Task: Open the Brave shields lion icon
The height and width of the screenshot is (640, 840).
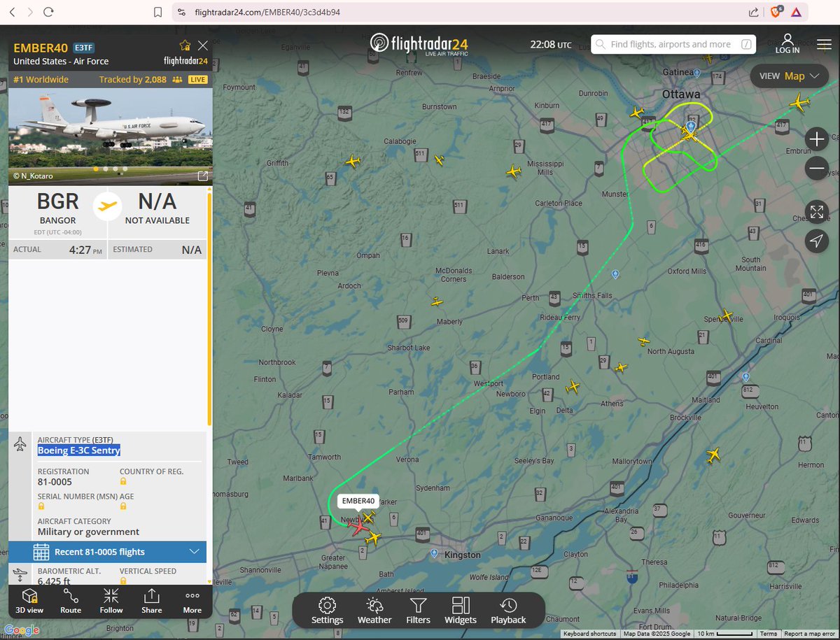Action: coord(776,12)
